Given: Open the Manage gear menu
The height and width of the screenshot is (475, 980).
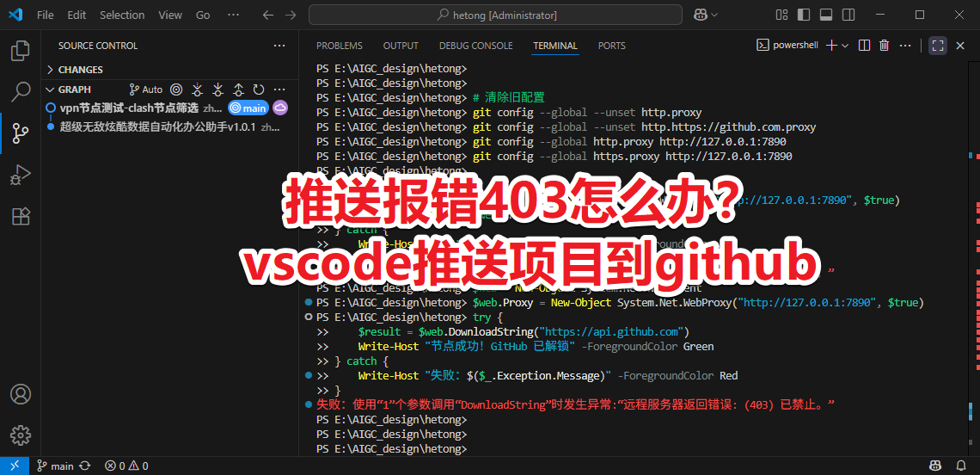Looking at the screenshot, I should tap(21, 435).
